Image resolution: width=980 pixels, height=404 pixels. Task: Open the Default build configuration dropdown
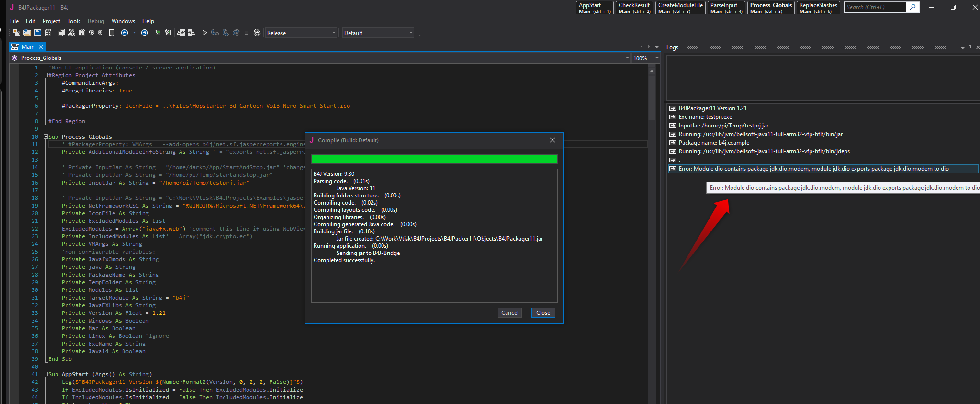tap(378, 33)
